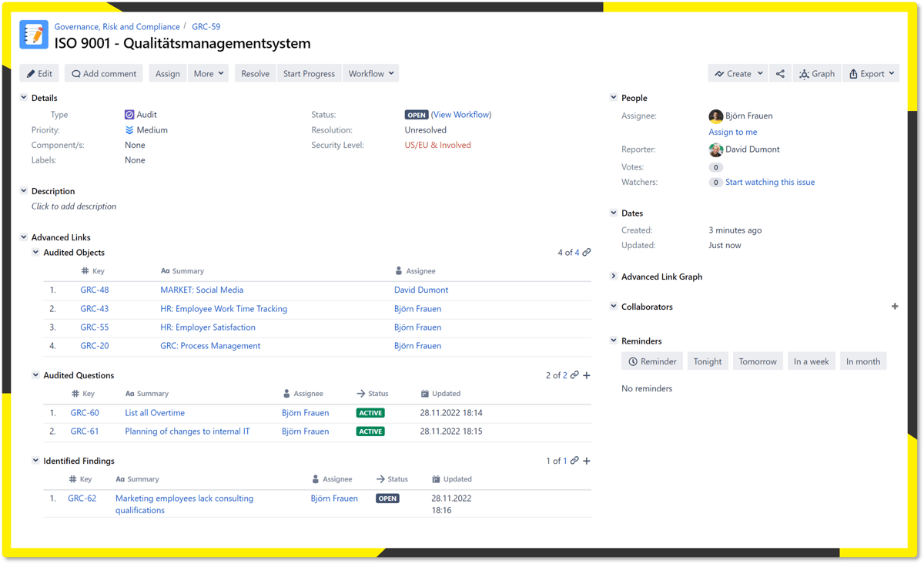This screenshot has width=924, height=564.
Task: Click Assign to me
Action: point(732,132)
